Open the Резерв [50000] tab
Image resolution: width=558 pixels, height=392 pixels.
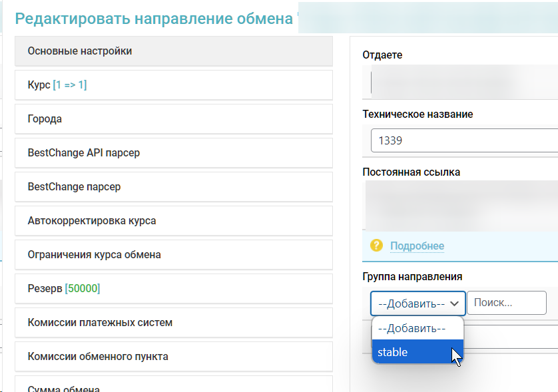coord(173,289)
